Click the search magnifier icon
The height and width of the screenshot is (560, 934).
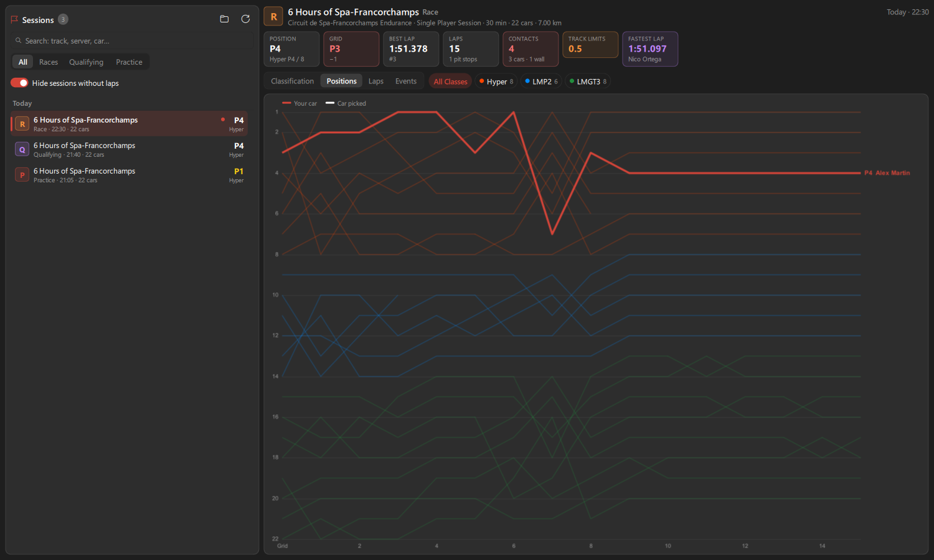(x=18, y=40)
